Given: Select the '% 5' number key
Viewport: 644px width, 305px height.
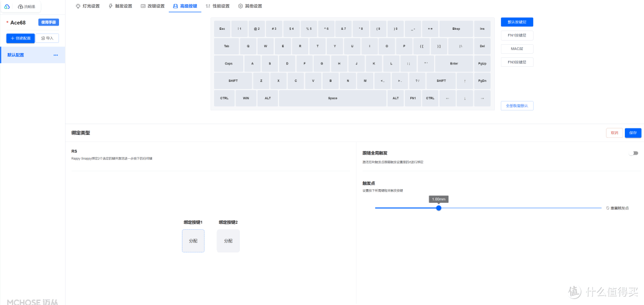Looking at the screenshot, I should point(309,29).
